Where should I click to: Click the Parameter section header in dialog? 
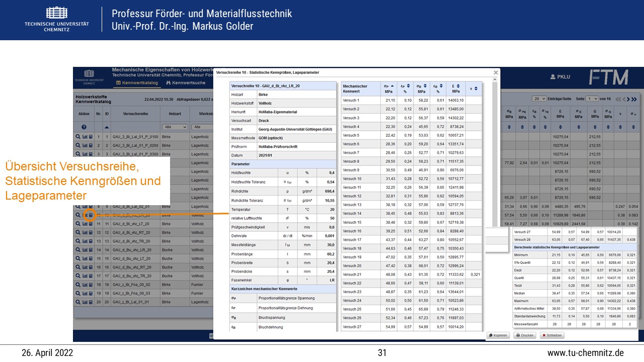(283, 164)
